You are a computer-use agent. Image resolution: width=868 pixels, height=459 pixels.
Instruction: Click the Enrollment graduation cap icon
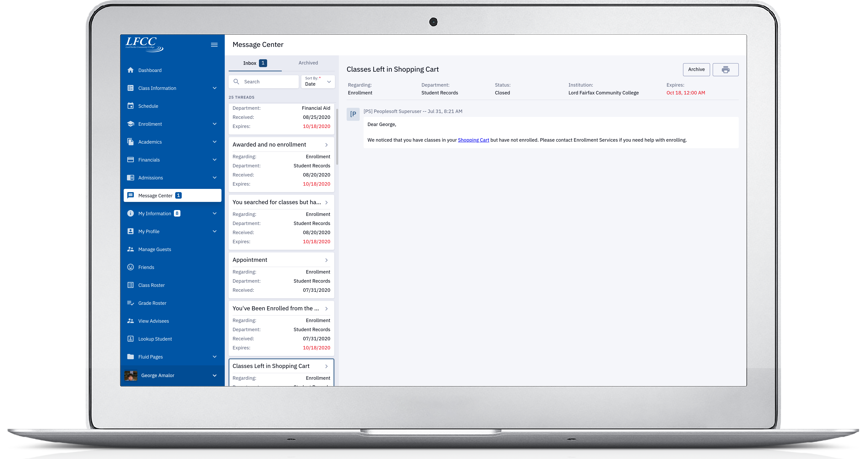tap(130, 124)
